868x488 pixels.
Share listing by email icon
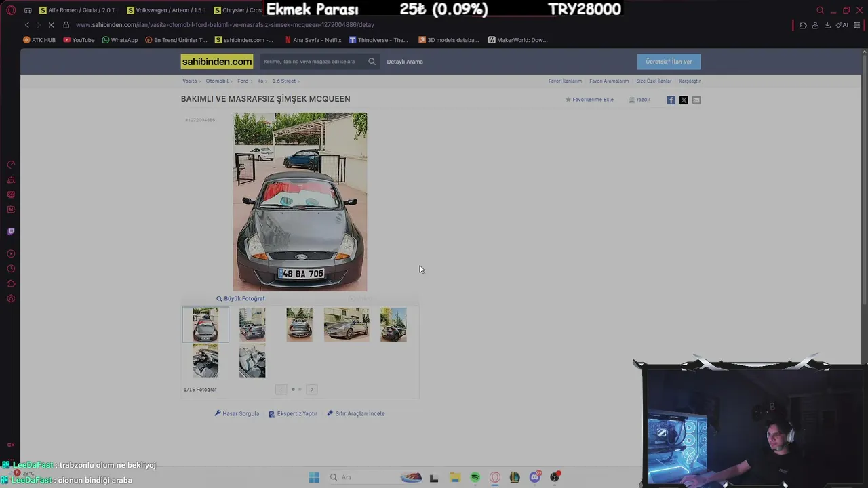(x=696, y=100)
